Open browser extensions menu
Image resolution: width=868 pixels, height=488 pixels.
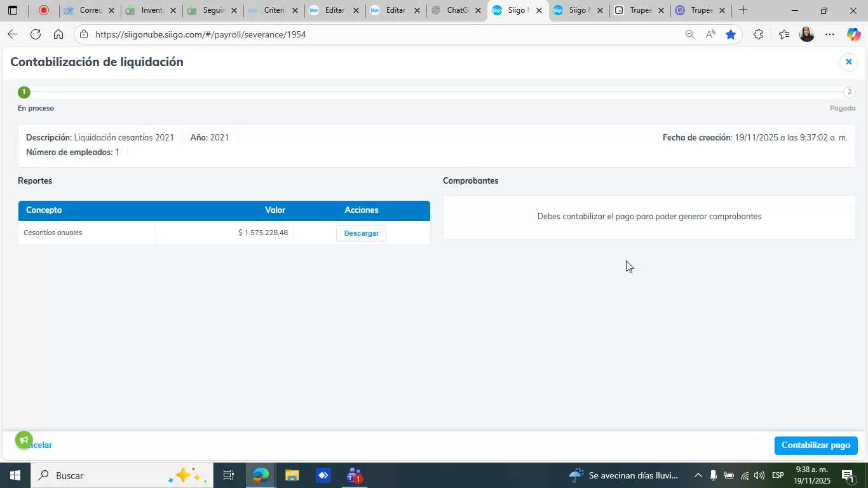[x=758, y=34]
